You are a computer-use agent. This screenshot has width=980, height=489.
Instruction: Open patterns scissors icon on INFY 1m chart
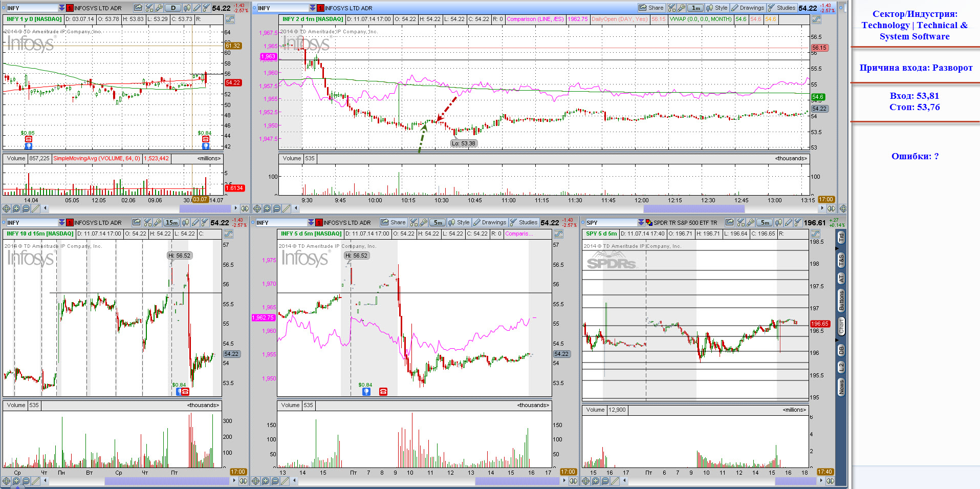point(672,8)
